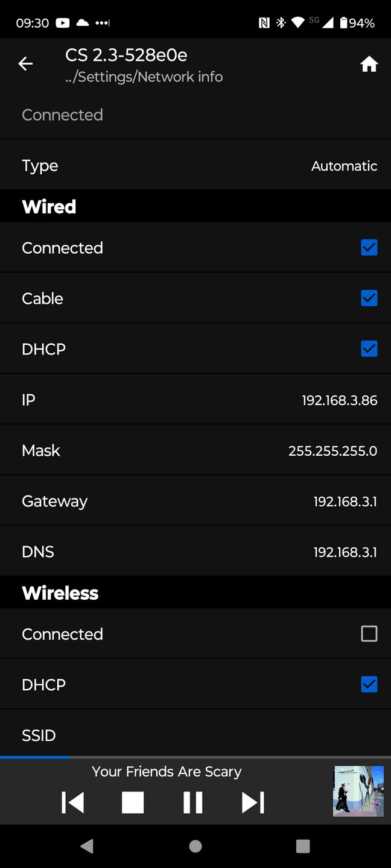Go back using the arrow icon
391x868 pixels.
[x=25, y=64]
